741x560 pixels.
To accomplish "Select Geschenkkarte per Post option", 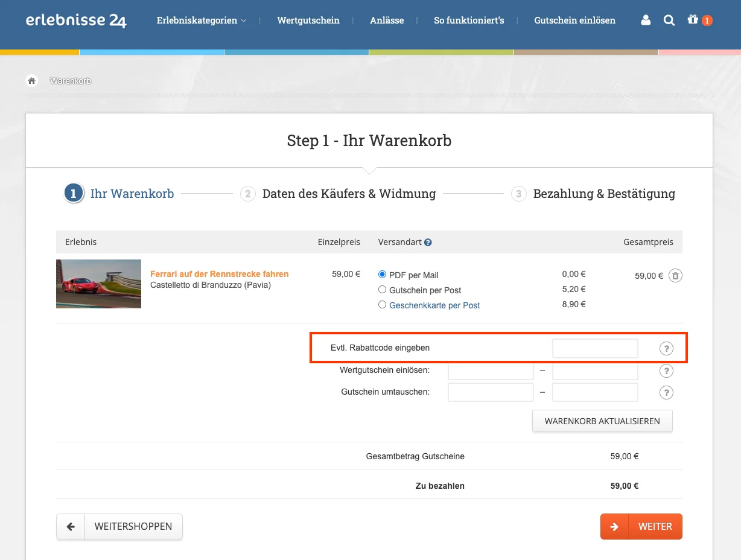I will pos(382,304).
